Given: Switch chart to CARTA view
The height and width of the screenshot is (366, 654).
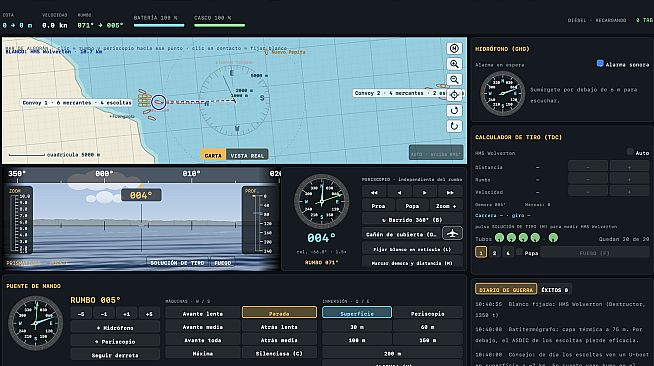Looking at the screenshot, I should click(x=213, y=155).
